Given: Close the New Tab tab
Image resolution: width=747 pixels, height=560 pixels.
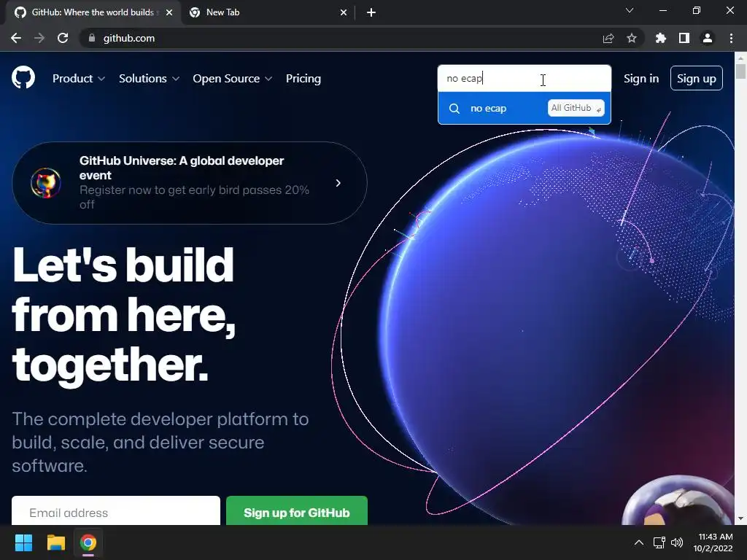Looking at the screenshot, I should coord(344,12).
